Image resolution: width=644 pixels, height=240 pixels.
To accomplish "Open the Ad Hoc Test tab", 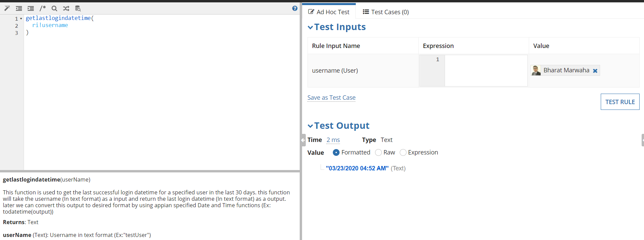I will click(329, 12).
